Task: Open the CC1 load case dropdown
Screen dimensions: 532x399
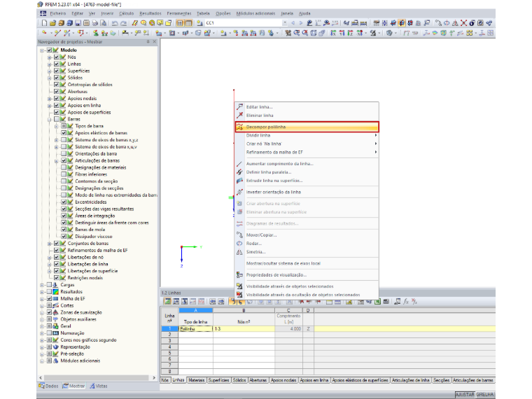Action: point(285,23)
